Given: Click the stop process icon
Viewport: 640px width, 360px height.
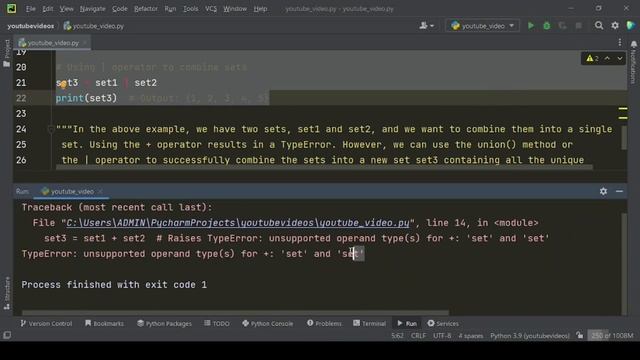Looking at the screenshot, I should [578, 26].
